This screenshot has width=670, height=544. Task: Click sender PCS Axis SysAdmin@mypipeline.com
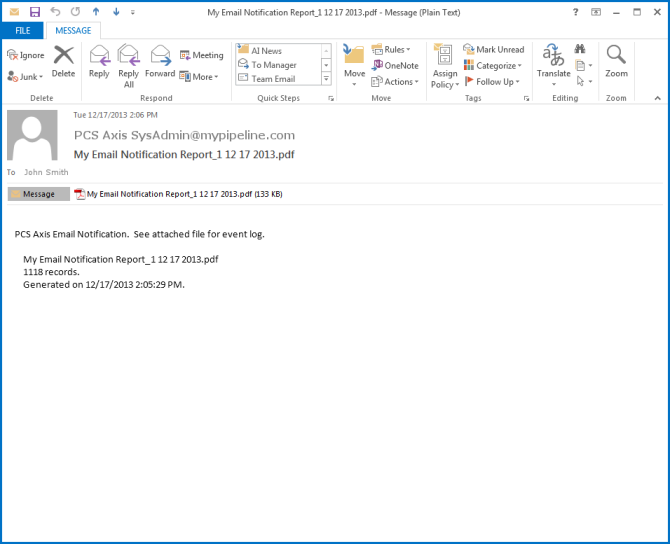click(184, 135)
